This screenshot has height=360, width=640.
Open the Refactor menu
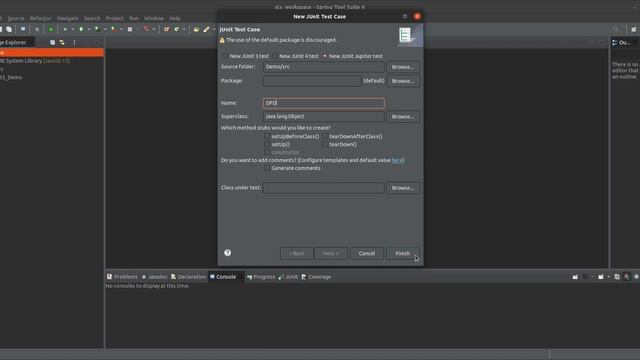pyautogui.click(x=40, y=18)
